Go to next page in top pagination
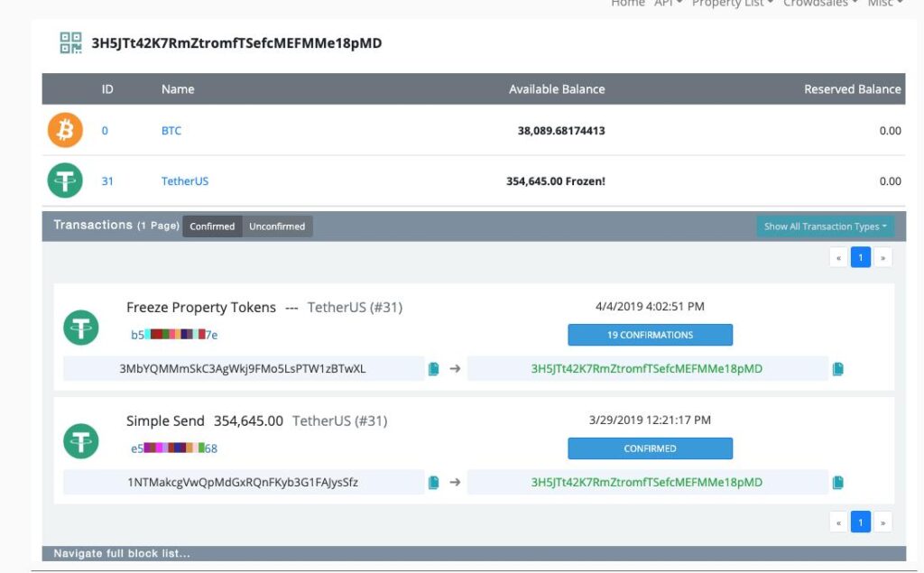Image resolution: width=924 pixels, height=573 pixels. [x=883, y=258]
